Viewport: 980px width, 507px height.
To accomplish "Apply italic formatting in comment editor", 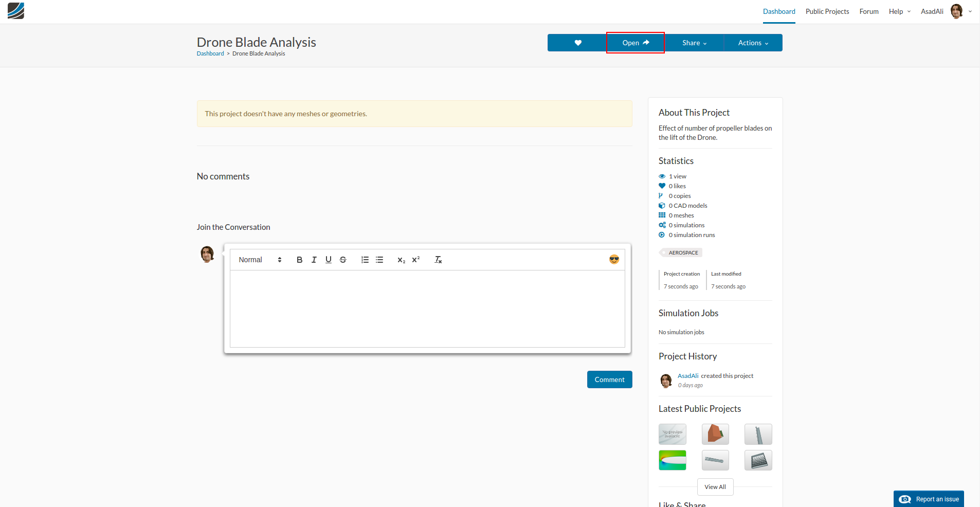I will click(x=314, y=260).
